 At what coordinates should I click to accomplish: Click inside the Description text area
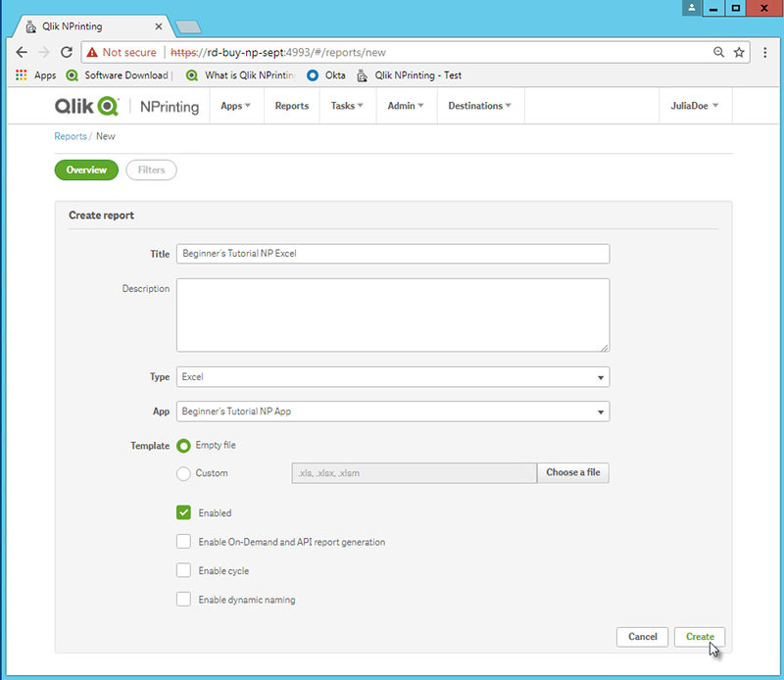[x=392, y=314]
